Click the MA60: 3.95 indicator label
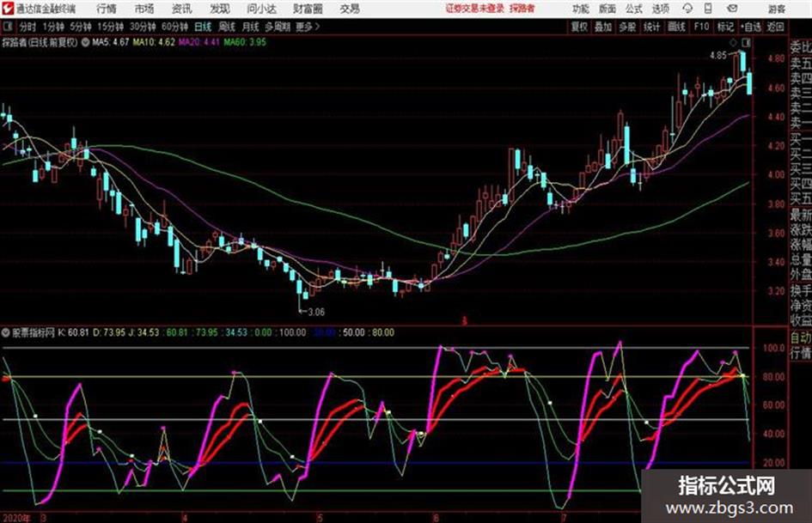The height and width of the screenshot is (523, 812). click(x=245, y=42)
